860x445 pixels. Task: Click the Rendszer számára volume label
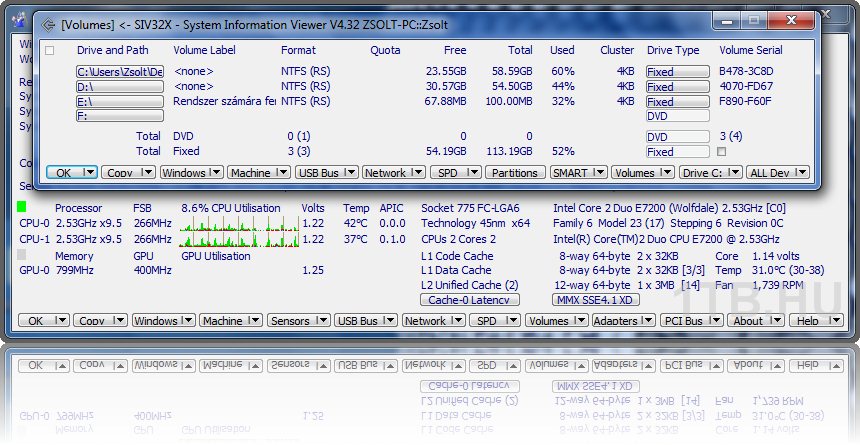pyautogui.click(x=224, y=101)
